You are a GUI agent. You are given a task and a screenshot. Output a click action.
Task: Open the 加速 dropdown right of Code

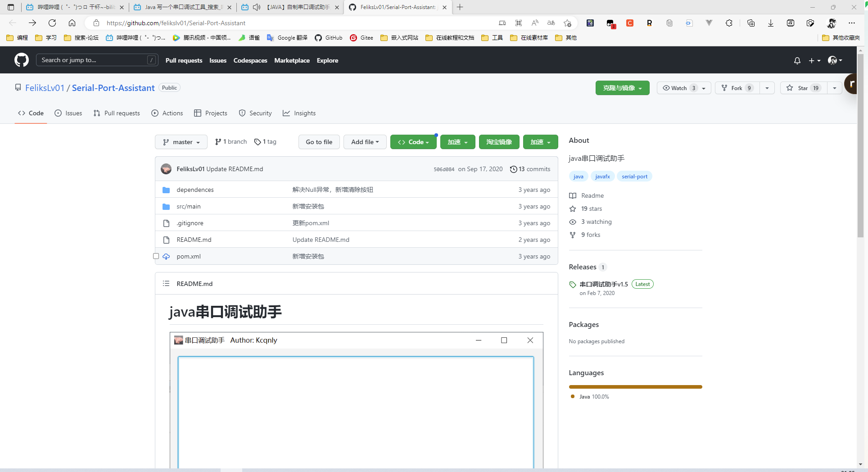click(x=457, y=142)
